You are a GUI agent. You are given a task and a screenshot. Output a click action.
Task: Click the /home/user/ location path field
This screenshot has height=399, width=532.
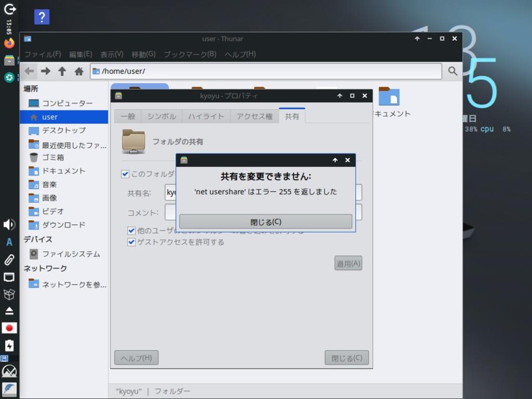click(x=266, y=71)
